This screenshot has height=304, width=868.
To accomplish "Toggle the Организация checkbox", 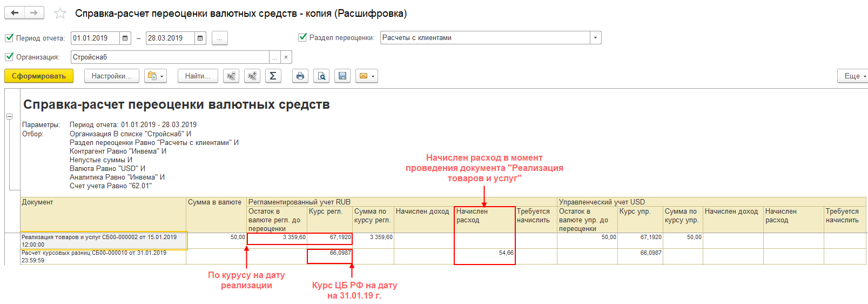I will click(9, 57).
